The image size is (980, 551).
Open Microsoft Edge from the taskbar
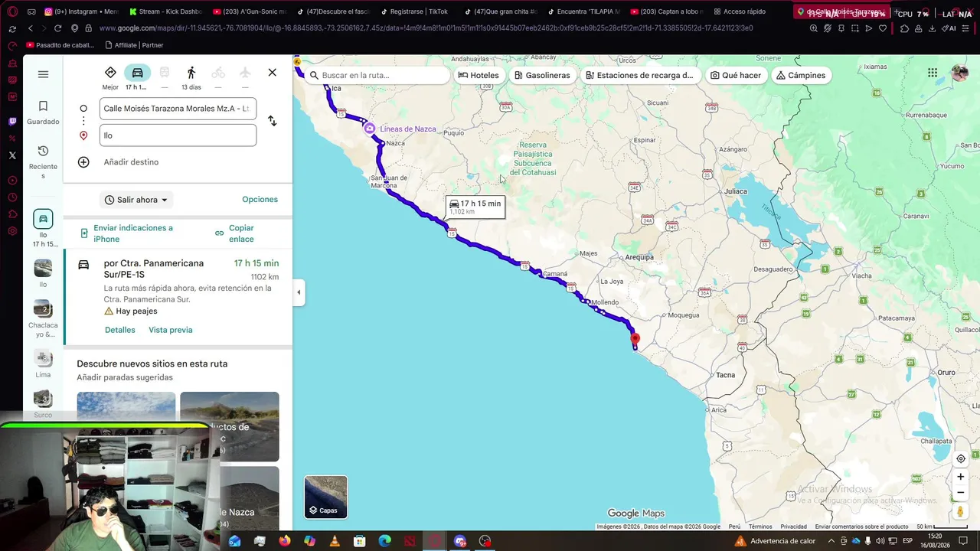384,541
